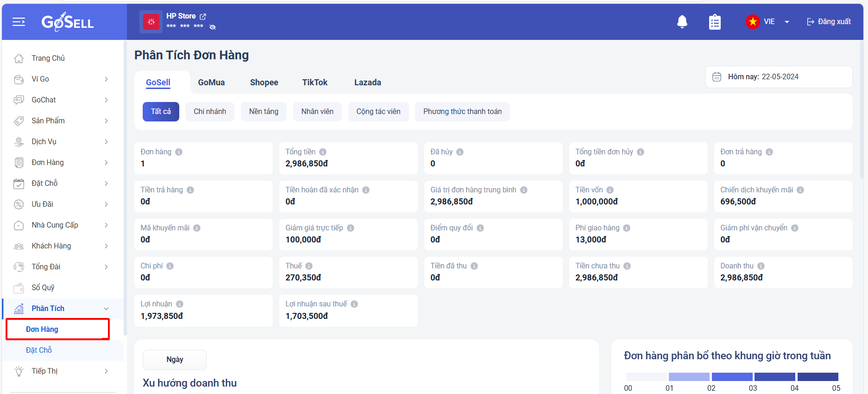Click the Nhà Cung Cấp icon
This screenshot has height=394, width=868.
[x=19, y=225]
